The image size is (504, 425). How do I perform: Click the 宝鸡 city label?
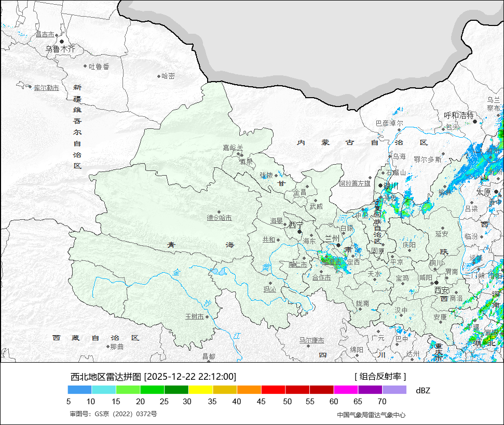click(x=402, y=278)
